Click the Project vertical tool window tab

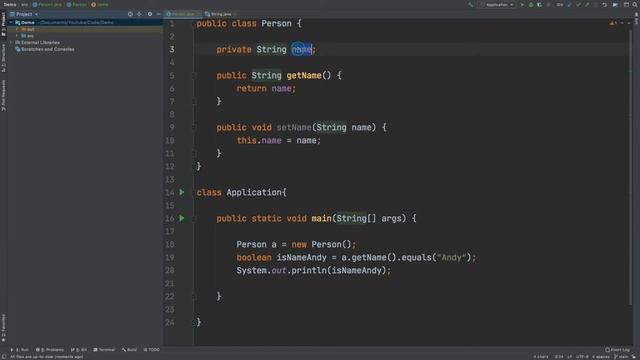tap(3, 24)
